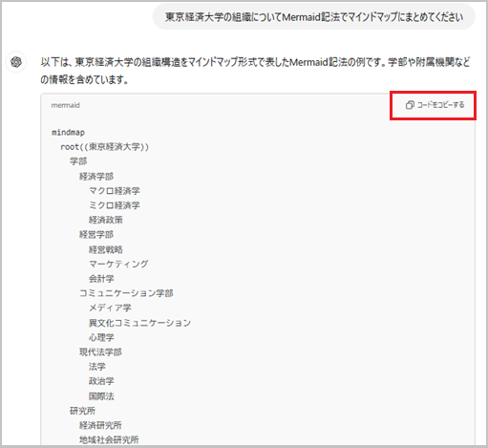Click the 'メディア学' line
Screen dimensions: 488x448
click(x=110, y=308)
